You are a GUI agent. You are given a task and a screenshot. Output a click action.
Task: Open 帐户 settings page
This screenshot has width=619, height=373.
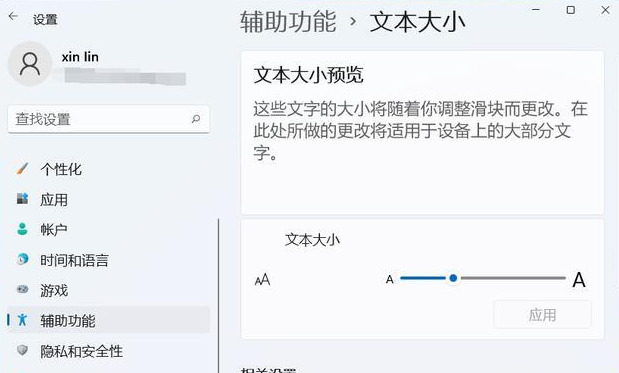point(109,230)
